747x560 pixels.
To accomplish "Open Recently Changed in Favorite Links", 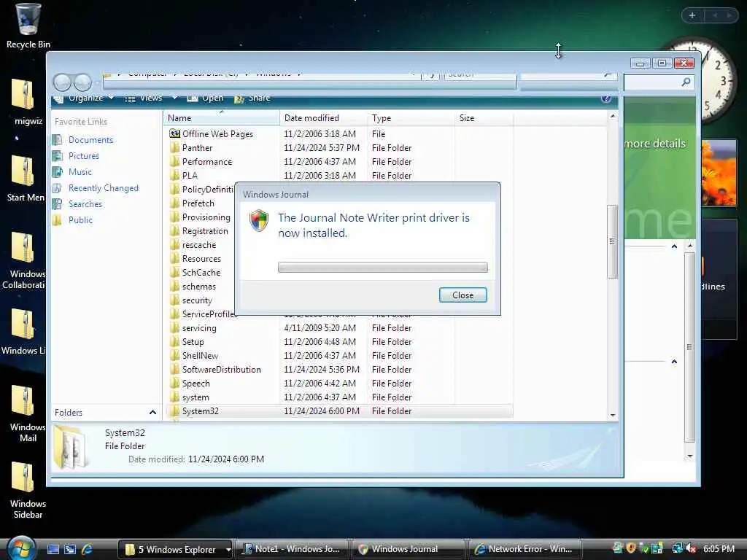I will (104, 188).
